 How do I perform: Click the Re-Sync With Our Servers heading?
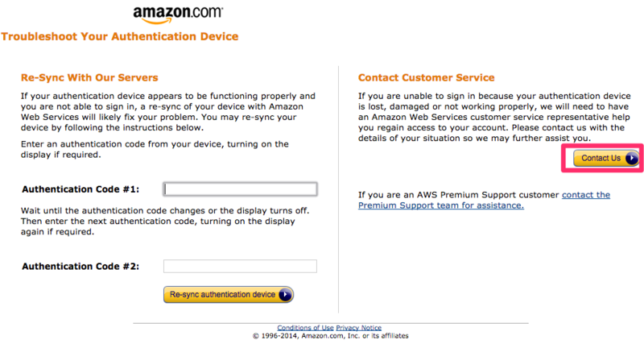(x=89, y=77)
